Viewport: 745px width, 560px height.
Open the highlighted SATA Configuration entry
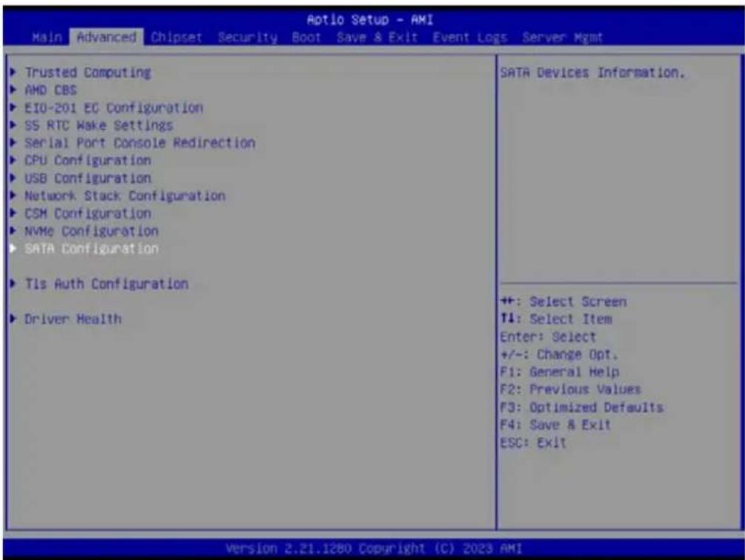(x=92, y=249)
